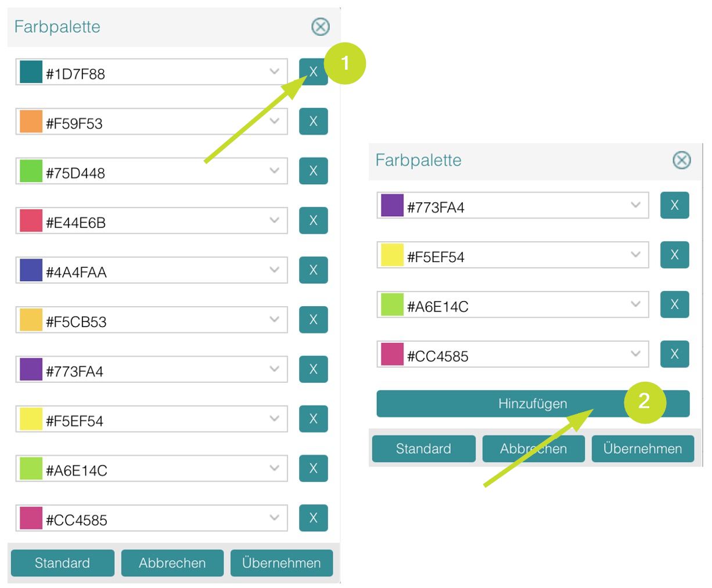Close the four-color Farbpalette dialog

[681, 160]
